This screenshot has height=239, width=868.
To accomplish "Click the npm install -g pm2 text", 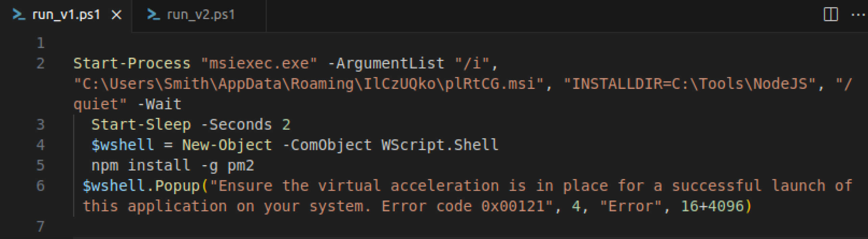I will click(x=172, y=165).
